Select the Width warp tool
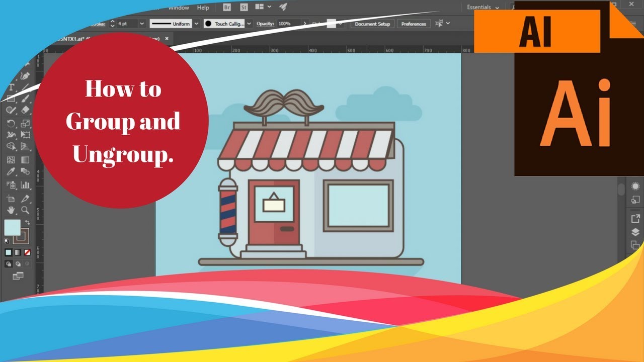 (11, 135)
